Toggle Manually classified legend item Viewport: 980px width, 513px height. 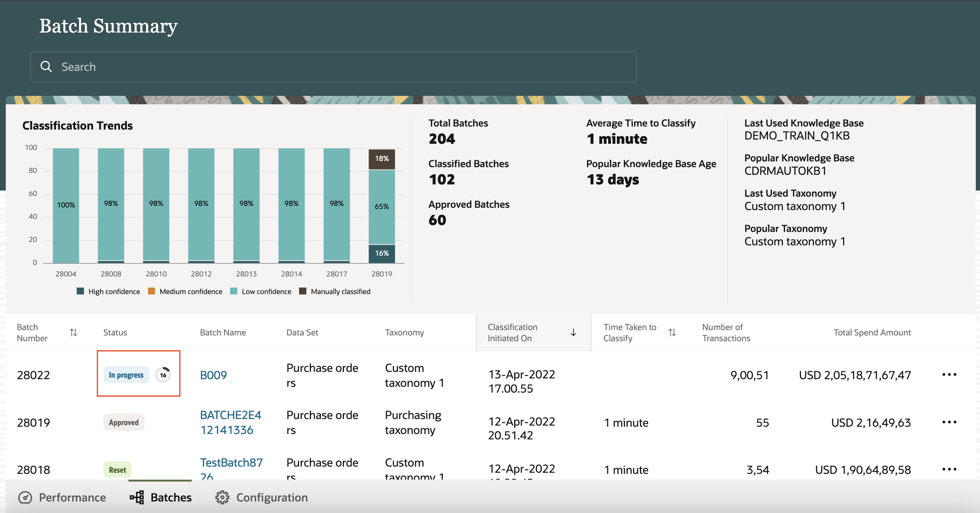[335, 291]
